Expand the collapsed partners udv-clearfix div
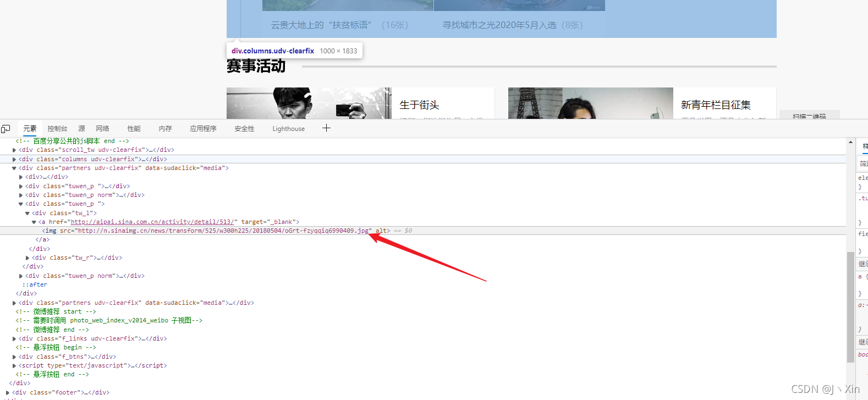The width and height of the screenshot is (868, 400). pyautogui.click(x=14, y=303)
